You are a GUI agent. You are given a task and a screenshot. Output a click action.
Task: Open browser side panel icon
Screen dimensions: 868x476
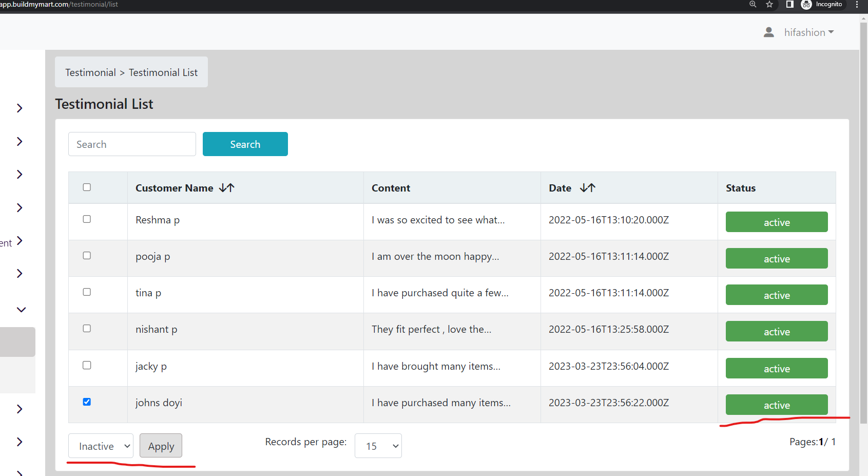[x=789, y=4]
